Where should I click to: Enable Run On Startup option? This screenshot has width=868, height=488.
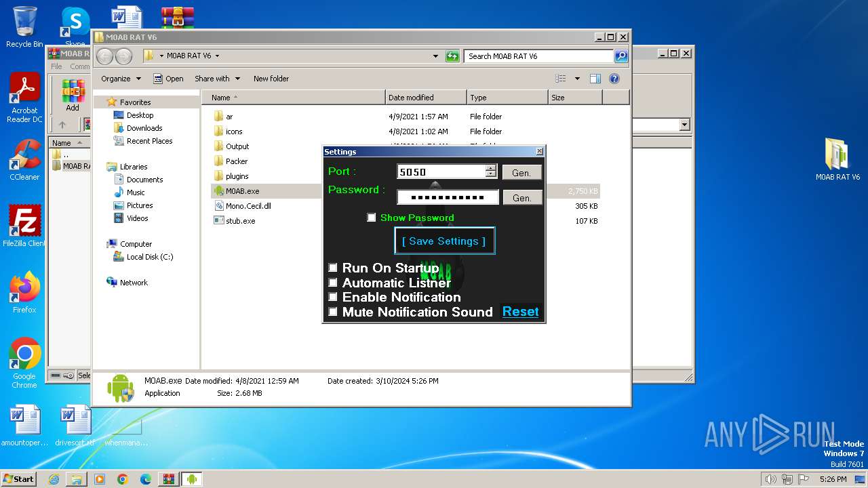[x=333, y=268]
